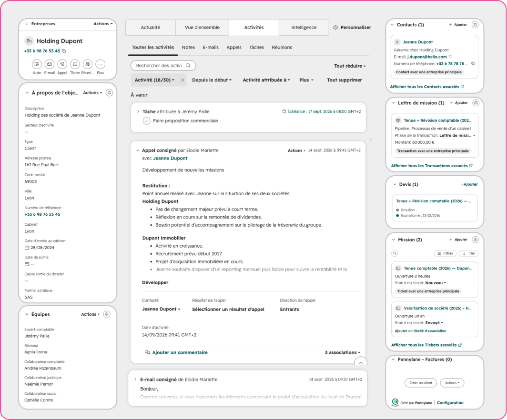
Task: Click Créer un client button
Action: tap(420, 383)
